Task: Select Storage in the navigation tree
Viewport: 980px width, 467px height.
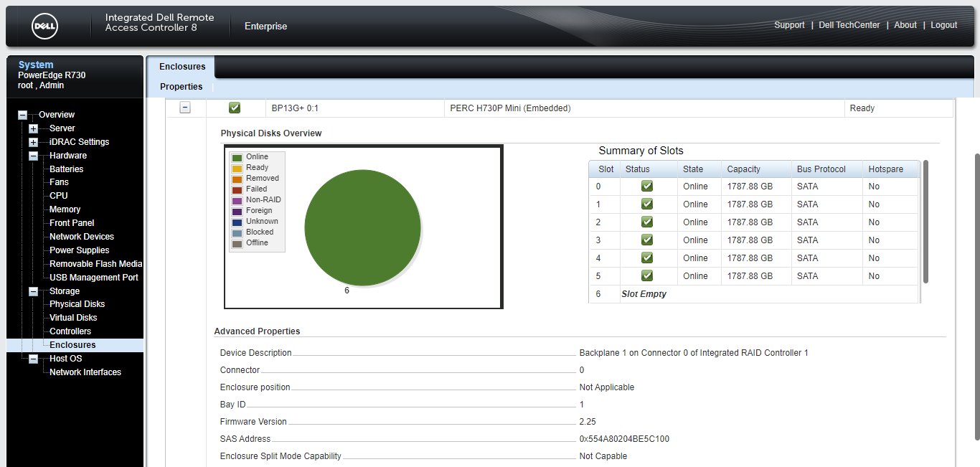Action: pyautogui.click(x=65, y=291)
